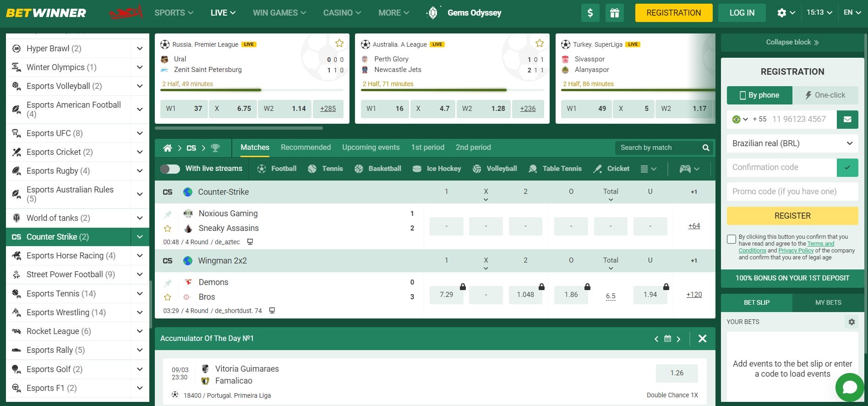Screen dimensions: 868x406
Task: Click the Search by match field
Action: [x=658, y=148]
